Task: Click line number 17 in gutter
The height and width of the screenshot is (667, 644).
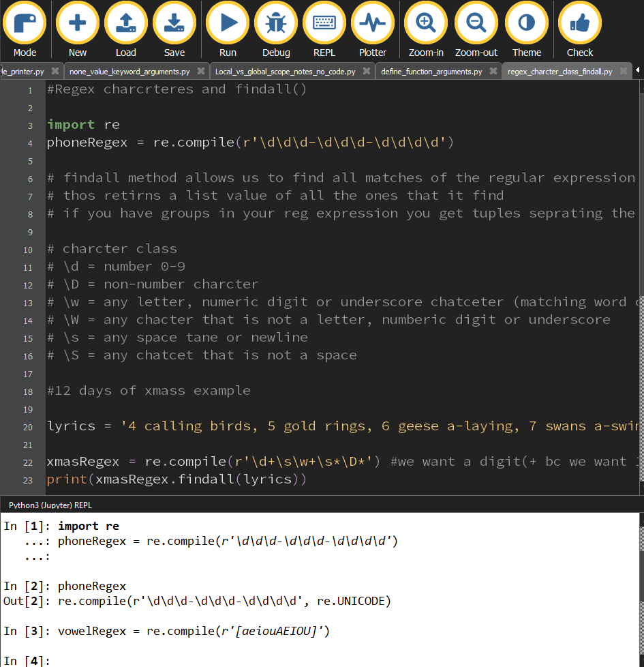Action: (28, 374)
